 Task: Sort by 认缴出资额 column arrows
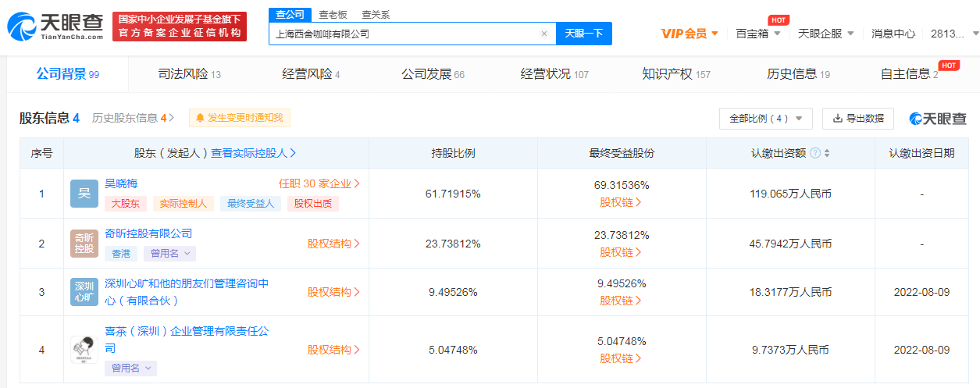coord(827,153)
